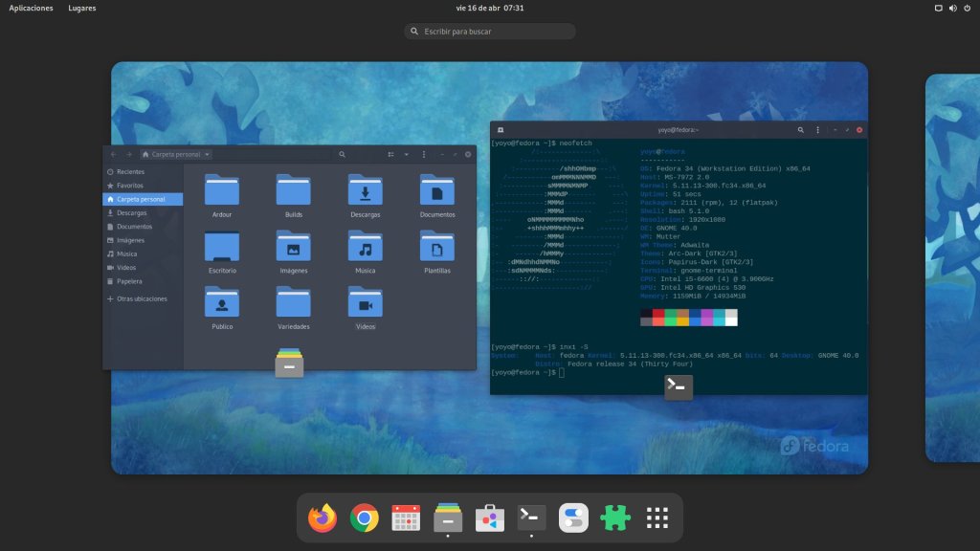Launch GNOME Tweaks from the dock
This screenshot has height=551, width=980.
pyautogui.click(x=573, y=518)
